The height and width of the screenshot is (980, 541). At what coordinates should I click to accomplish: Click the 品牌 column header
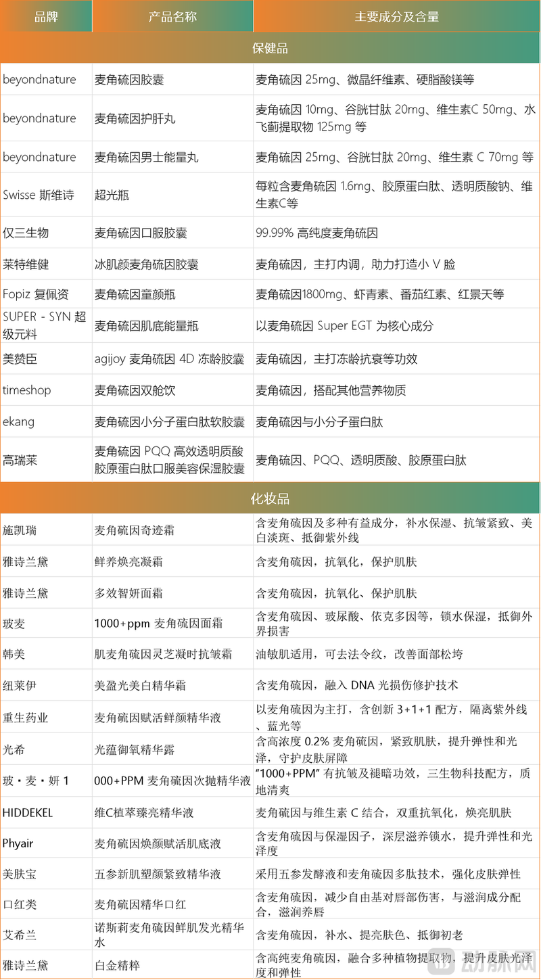[46, 16]
